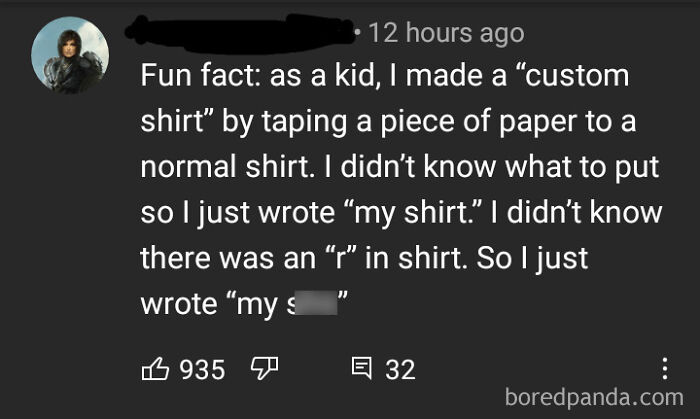This screenshot has width=700, height=419.
Task: Open the redacted commenter username
Action: pos(240,32)
